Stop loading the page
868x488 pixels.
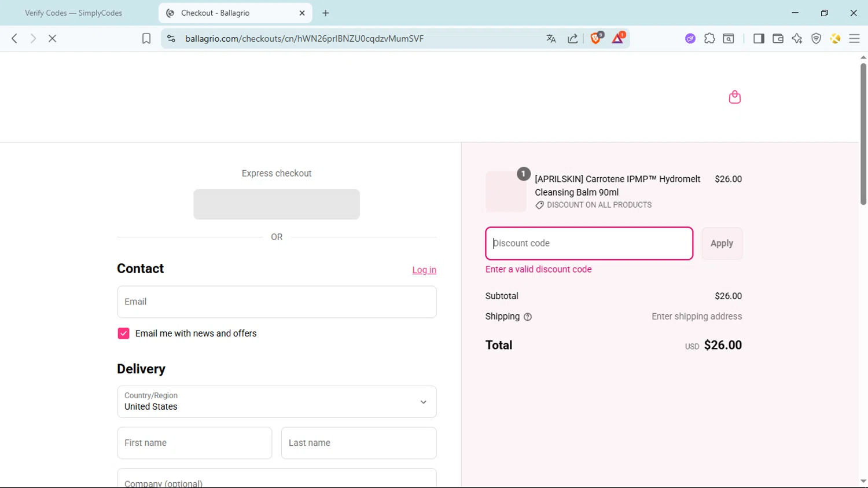coord(52,38)
